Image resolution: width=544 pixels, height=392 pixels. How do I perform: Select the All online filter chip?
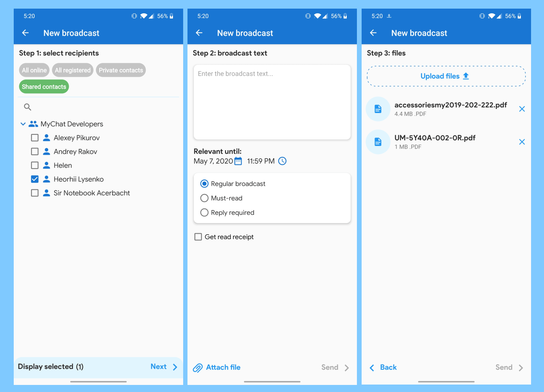click(34, 70)
